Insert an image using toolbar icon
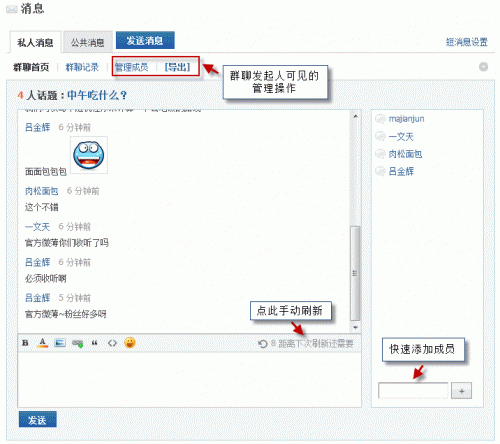Viewport: 500px width, 444px height. point(60,343)
